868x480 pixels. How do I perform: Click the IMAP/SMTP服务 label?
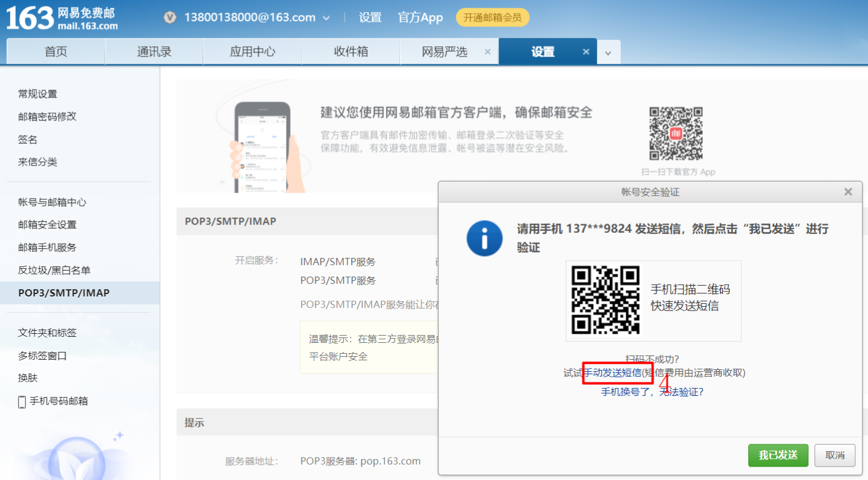click(x=338, y=262)
